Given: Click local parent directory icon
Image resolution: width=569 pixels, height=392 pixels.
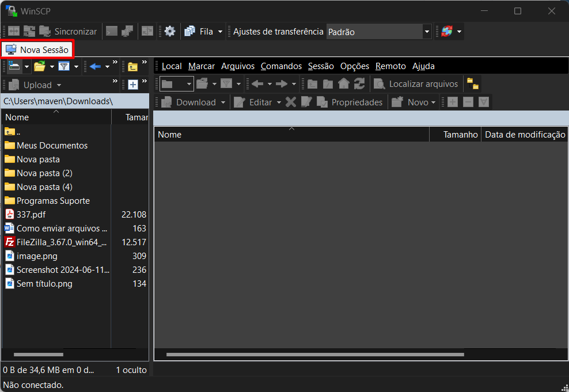Looking at the screenshot, I should 133,67.
